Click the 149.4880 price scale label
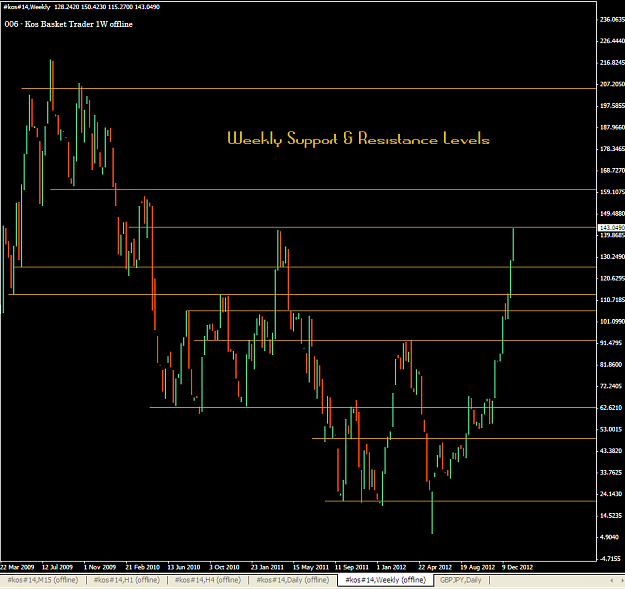 pyautogui.click(x=612, y=214)
